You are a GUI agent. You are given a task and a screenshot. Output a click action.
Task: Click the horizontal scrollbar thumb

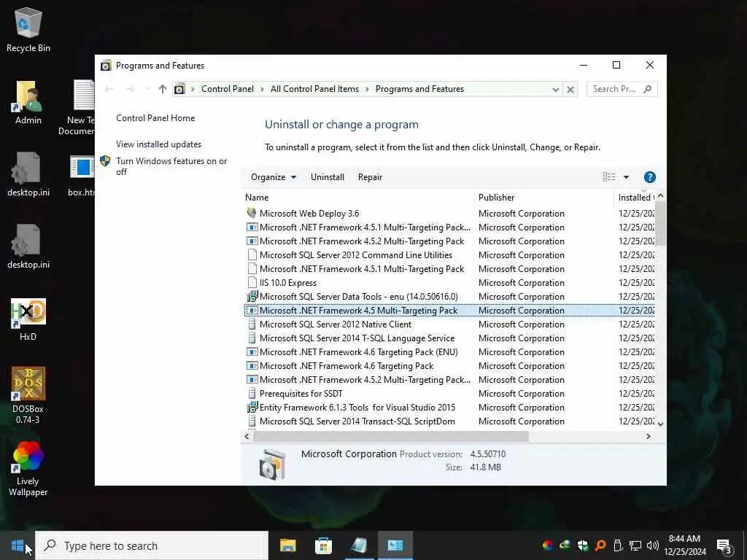pyautogui.click(x=391, y=436)
